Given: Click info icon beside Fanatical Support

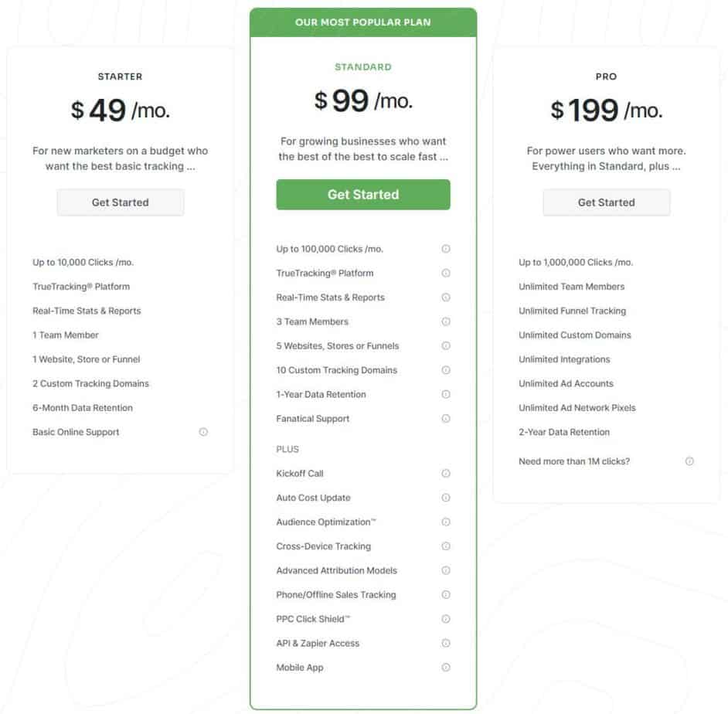Looking at the screenshot, I should (x=446, y=419).
